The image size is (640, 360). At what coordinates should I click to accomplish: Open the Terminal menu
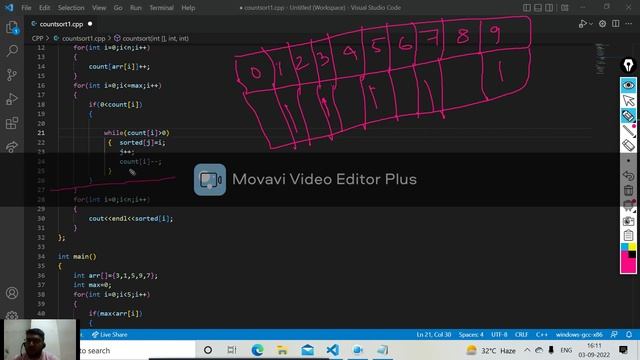(161, 8)
